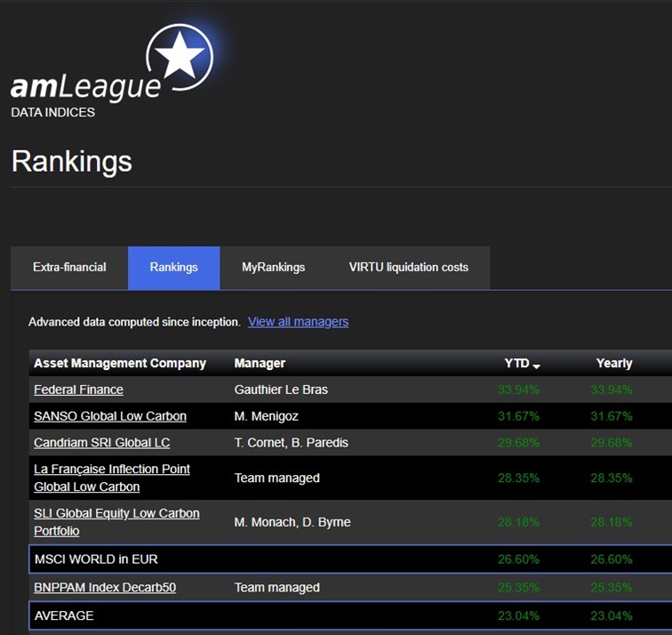The width and height of the screenshot is (672, 635).
Task: Click manager name Gauthier Le Bras
Action: pos(281,390)
